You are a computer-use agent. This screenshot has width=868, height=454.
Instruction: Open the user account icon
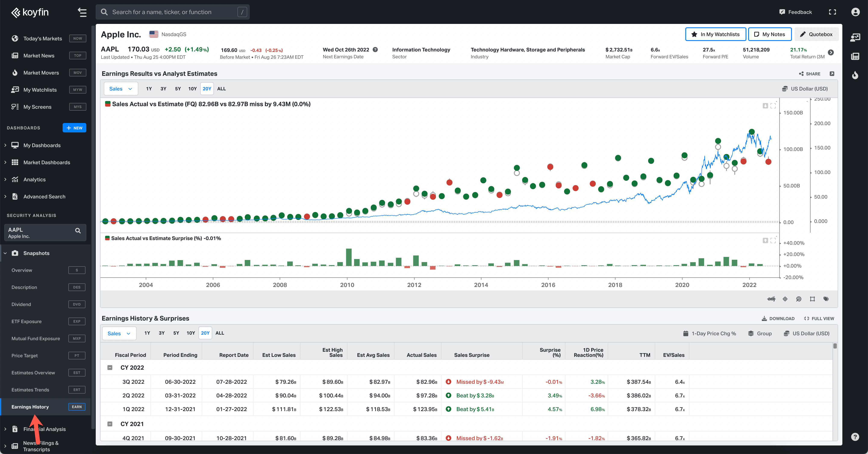[855, 12]
